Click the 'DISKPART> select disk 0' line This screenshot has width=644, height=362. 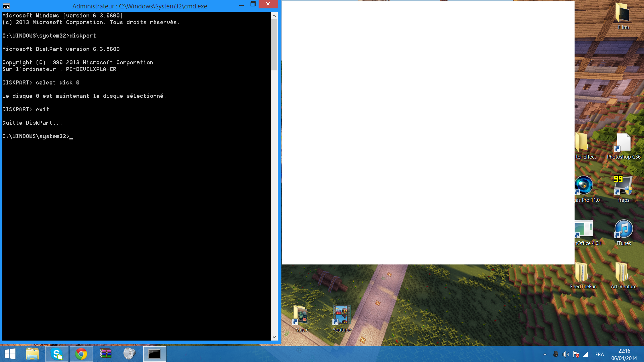point(41,82)
